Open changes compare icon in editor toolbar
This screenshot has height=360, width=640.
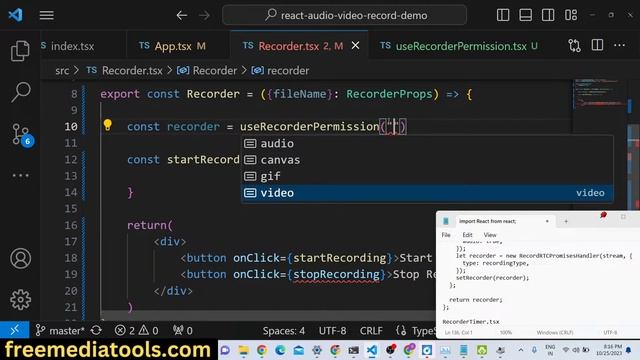click(x=574, y=45)
